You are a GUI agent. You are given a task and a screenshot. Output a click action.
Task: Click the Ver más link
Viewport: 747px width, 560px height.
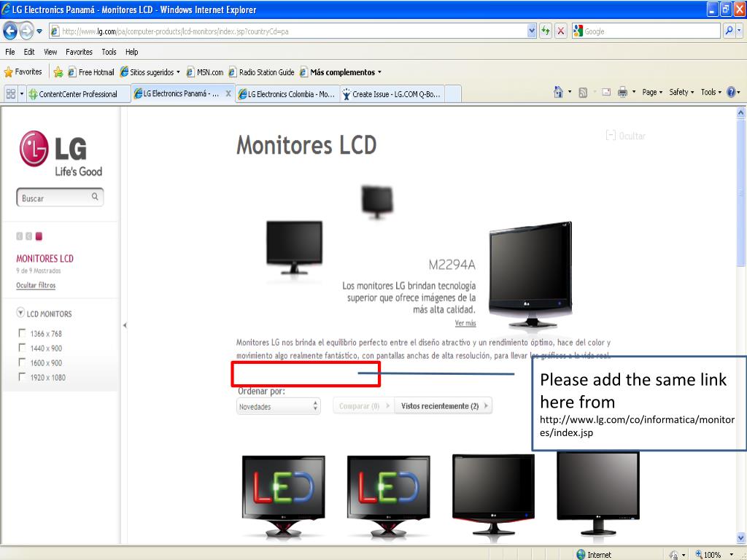pyautogui.click(x=465, y=323)
